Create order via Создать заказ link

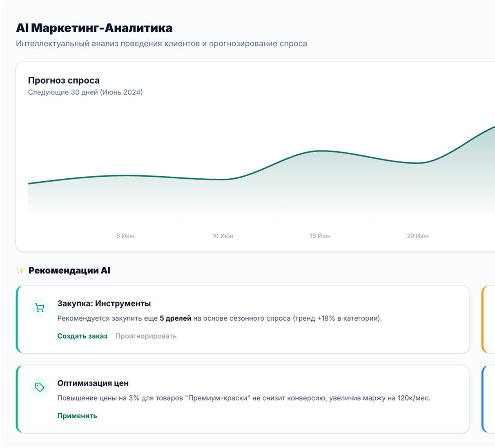[82, 336]
